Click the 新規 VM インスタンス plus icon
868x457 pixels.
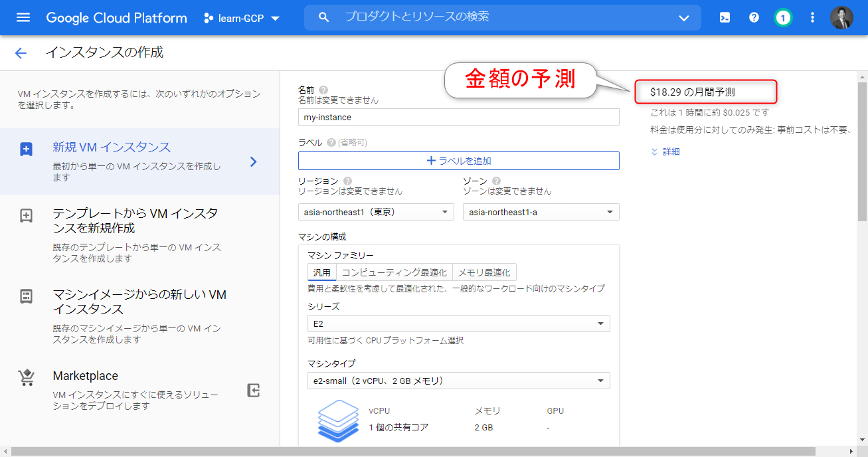click(26, 149)
